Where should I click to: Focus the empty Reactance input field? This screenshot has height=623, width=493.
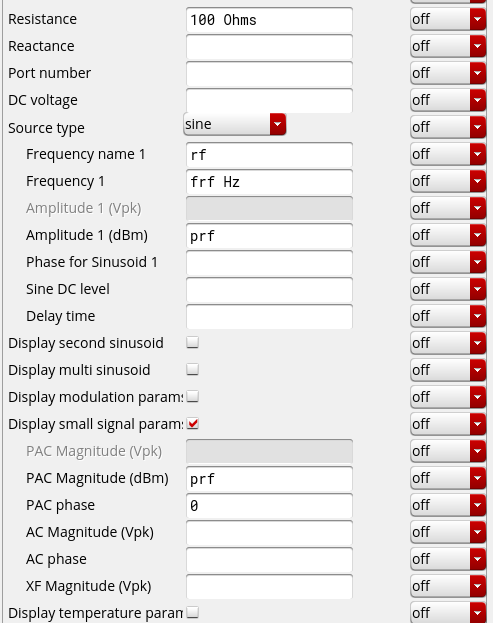pos(269,47)
